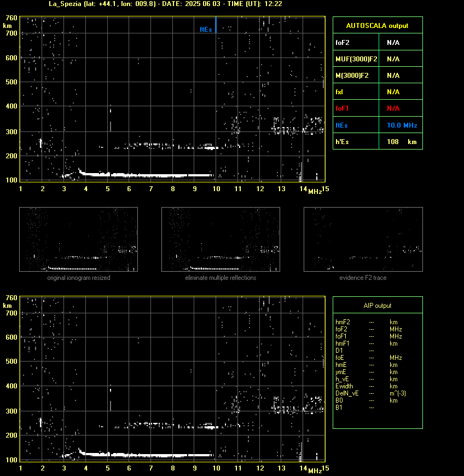Click the MHz axis unit under top ionogram
The height and width of the screenshot is (476, 464).
[x=315, y=192]
